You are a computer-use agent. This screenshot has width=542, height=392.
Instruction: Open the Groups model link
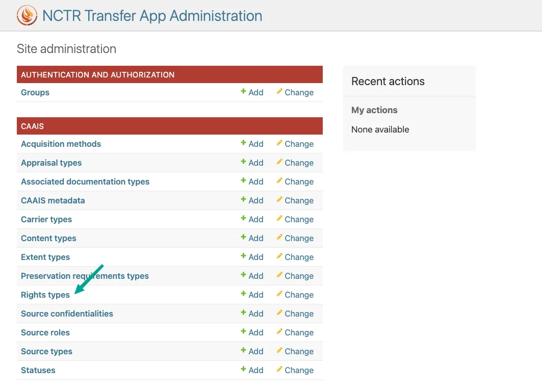(x=35, y=92)
